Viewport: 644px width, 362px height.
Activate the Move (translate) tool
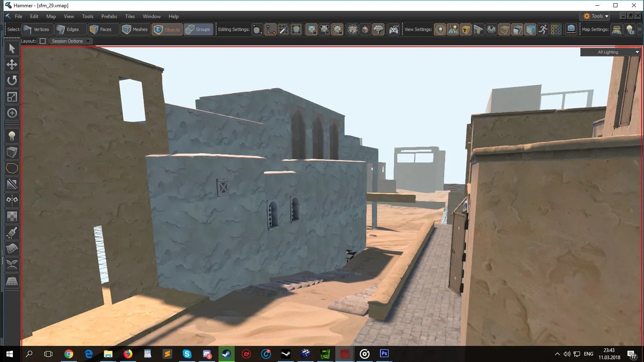point(12,65)
